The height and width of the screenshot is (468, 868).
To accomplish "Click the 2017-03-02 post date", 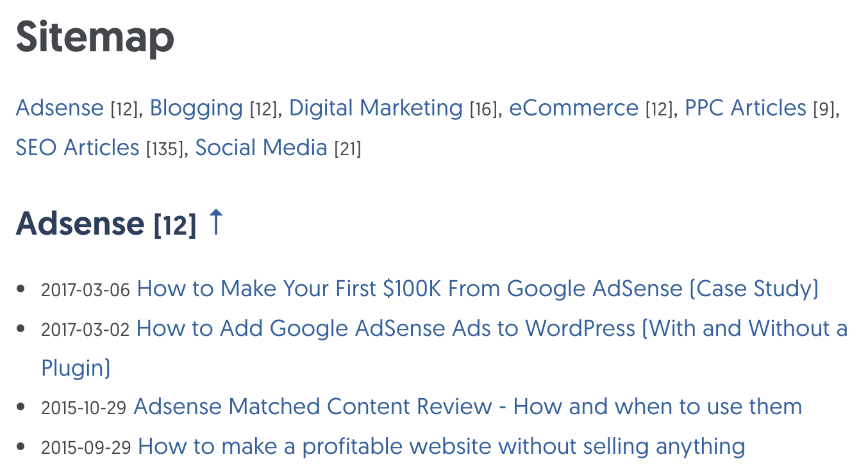I will coord(86,330).
